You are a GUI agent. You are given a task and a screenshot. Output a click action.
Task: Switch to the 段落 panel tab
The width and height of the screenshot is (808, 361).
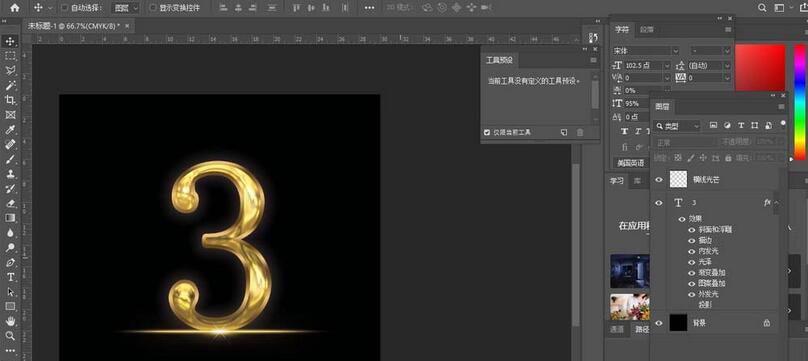tap(647, 30)
